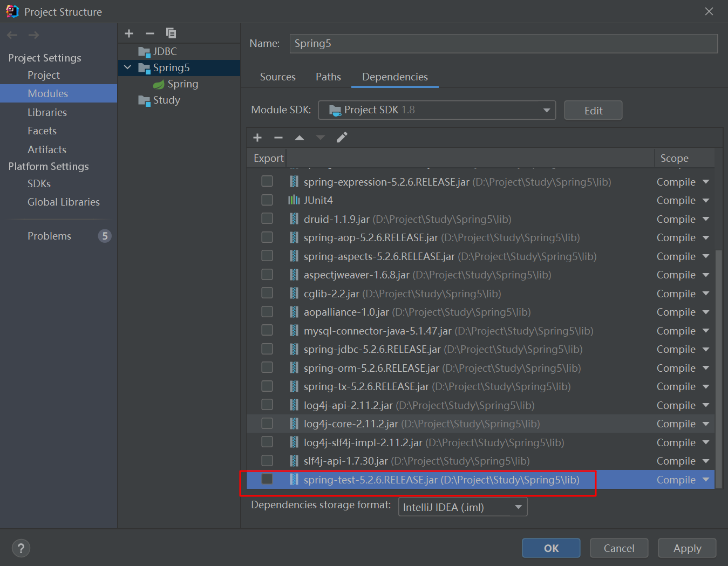Image resolution: width=728 pixels, height=566 pixels.
Task: Check export for aspectjweaver-1.6.8.jar
Action: click(267, 275)
